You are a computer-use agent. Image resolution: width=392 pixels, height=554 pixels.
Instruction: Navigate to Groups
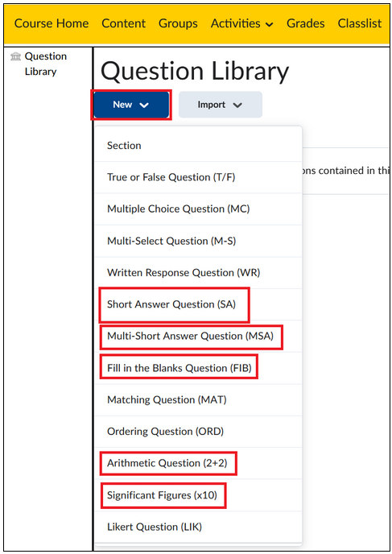[x=178, y=23]
